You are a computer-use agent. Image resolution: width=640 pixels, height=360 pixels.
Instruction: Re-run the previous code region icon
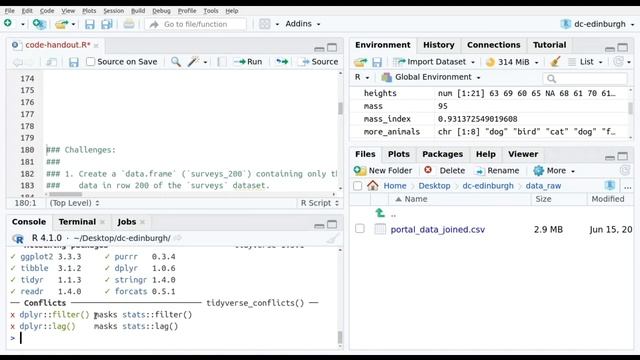click(x=282, y=62)
